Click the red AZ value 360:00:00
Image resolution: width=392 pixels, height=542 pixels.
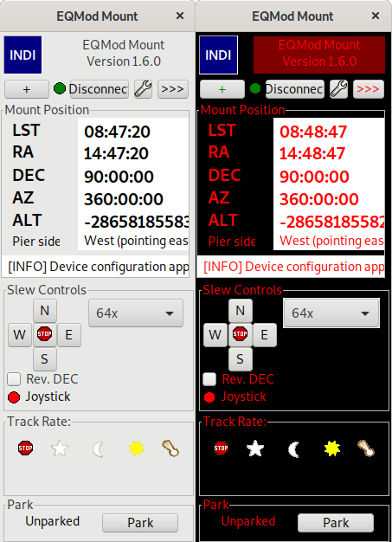(x=319, y=199)
